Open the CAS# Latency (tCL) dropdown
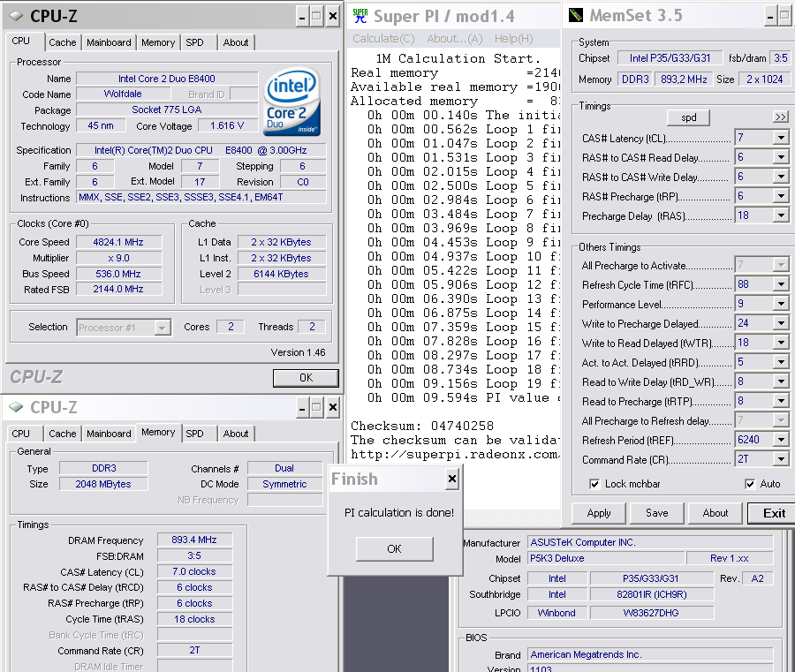Image resolution: width=795 pixels, height=672 pixels. (781, 138)
